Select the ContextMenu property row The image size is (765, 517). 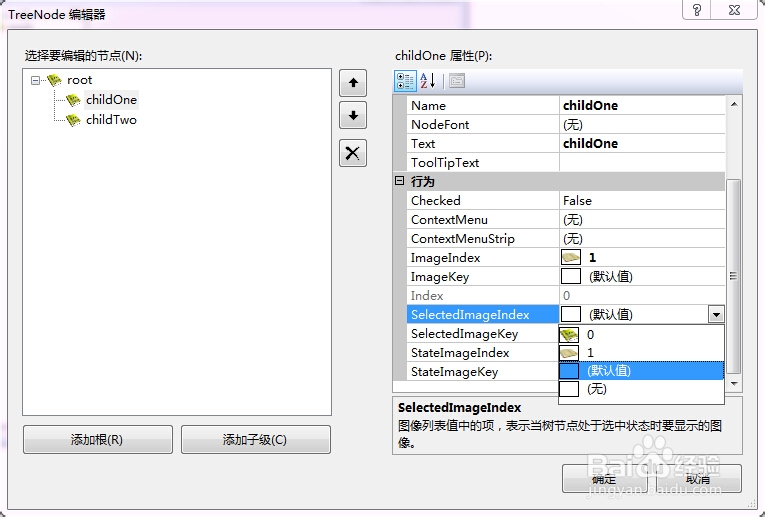566,219
